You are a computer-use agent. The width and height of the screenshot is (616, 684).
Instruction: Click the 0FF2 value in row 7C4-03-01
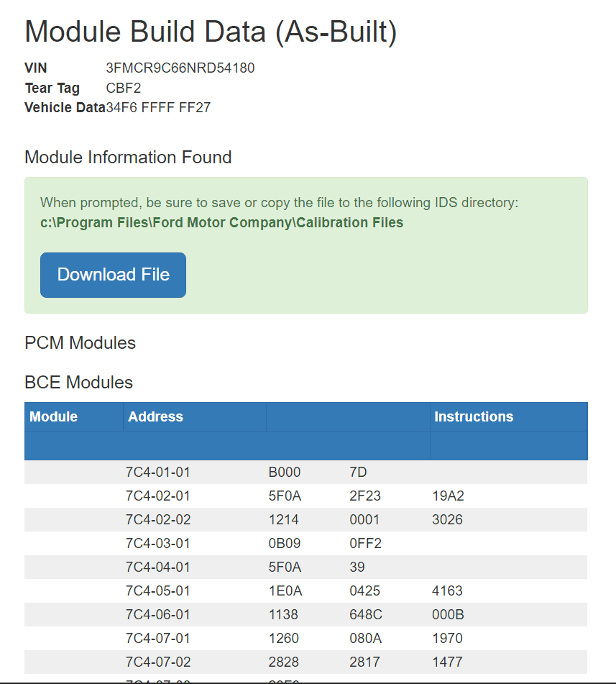point(365,543)
